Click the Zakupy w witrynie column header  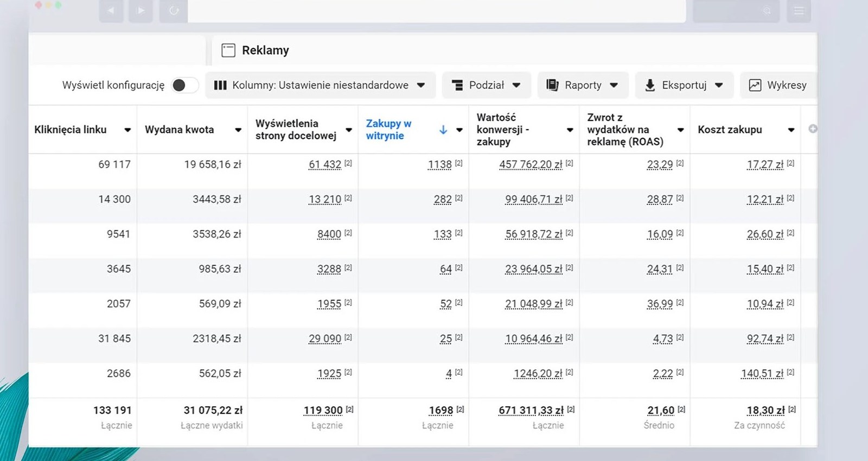pos(388,130)
